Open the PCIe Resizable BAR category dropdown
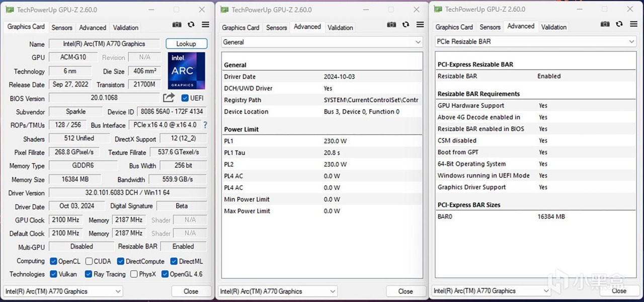Screen dimensions: 644x302 pos(536,42)
